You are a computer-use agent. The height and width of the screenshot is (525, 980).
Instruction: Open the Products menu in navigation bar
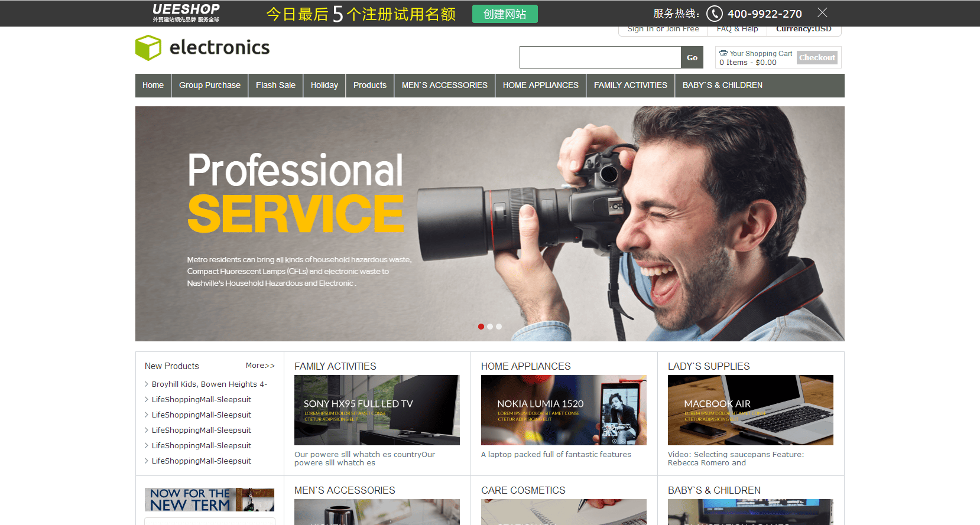click(x=369, y=85)
